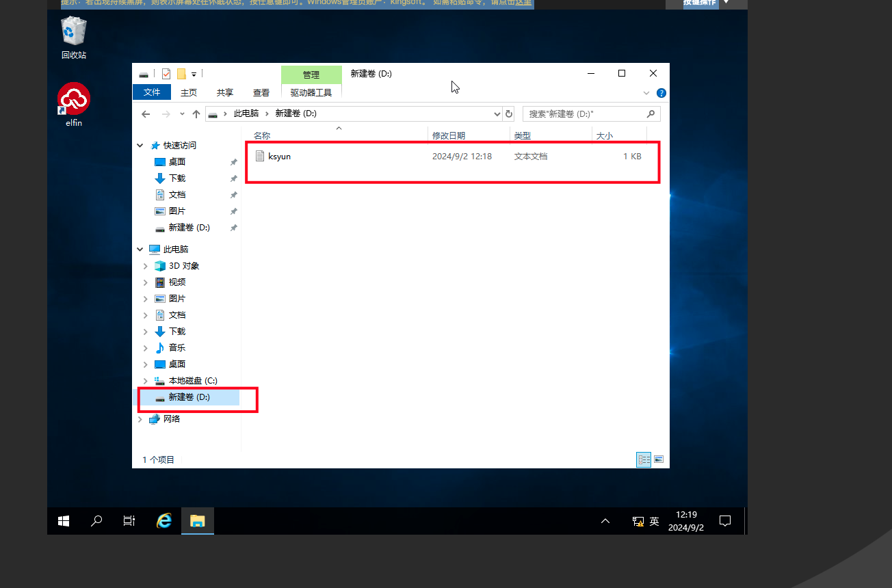Open the recent locations dropdown arrow

182,113
